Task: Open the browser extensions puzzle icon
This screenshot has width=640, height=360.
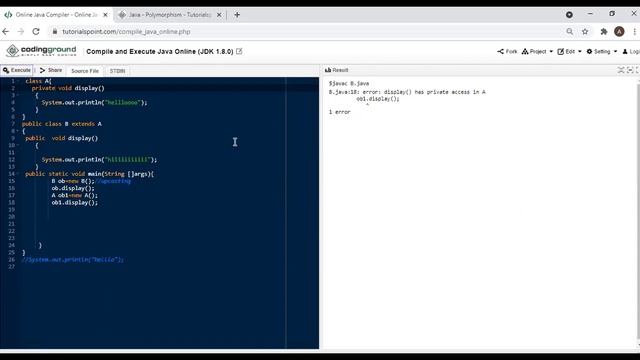Action: tap(604, 31)
